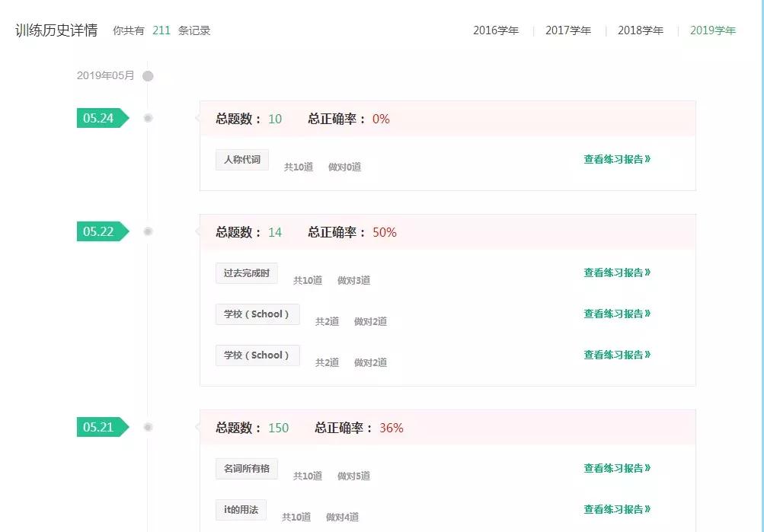Viewport: 764px width, 532px height.
Task: Click the first 学校（School）topic tag
Action: tap(257, 314)
